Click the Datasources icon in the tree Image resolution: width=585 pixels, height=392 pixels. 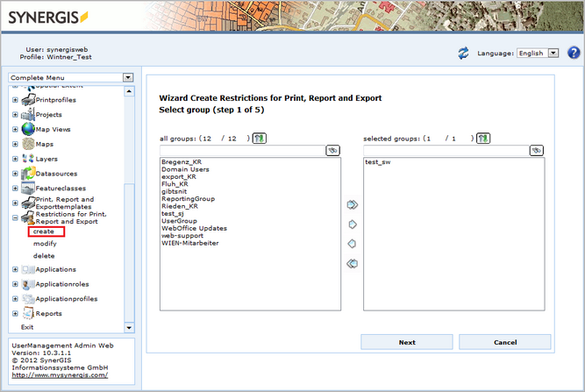coord(28,174)
